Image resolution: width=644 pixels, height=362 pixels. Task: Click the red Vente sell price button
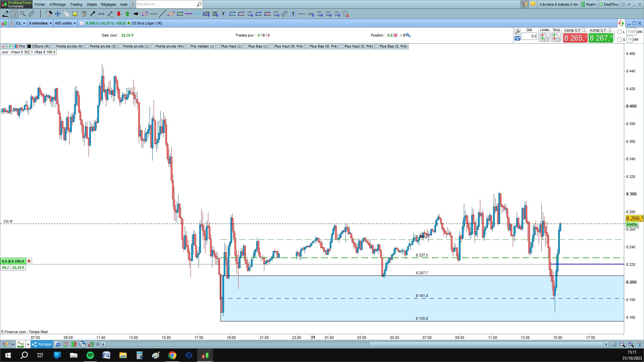575,38
